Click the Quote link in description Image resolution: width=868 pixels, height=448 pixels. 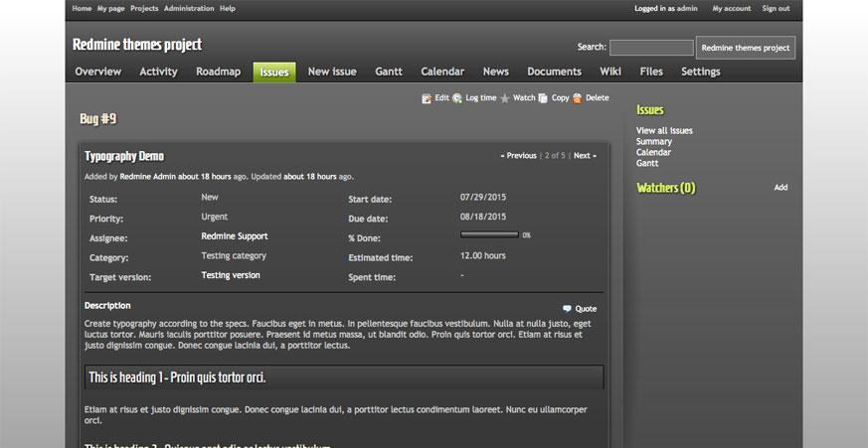(x=586, y=309)
